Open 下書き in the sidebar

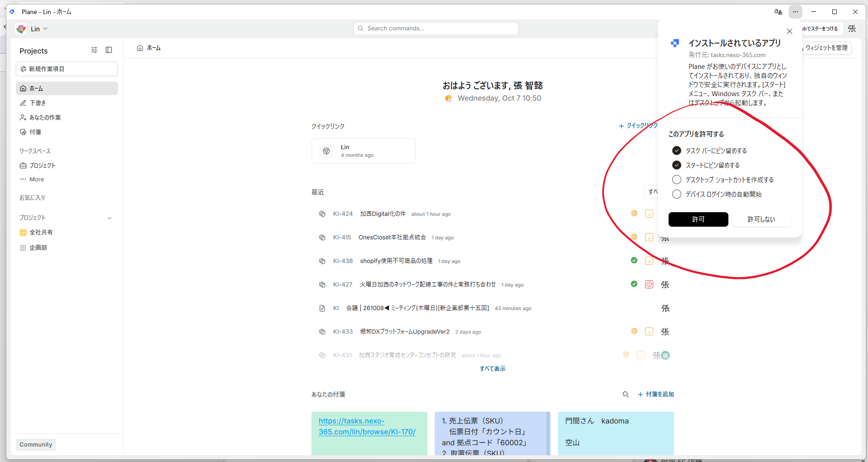pyautogui.click(x=67, y=103)
